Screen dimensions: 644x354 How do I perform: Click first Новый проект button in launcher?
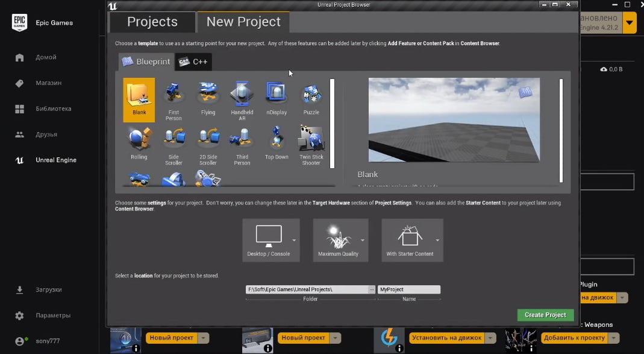pyautogui.click(x=171, y=338)
